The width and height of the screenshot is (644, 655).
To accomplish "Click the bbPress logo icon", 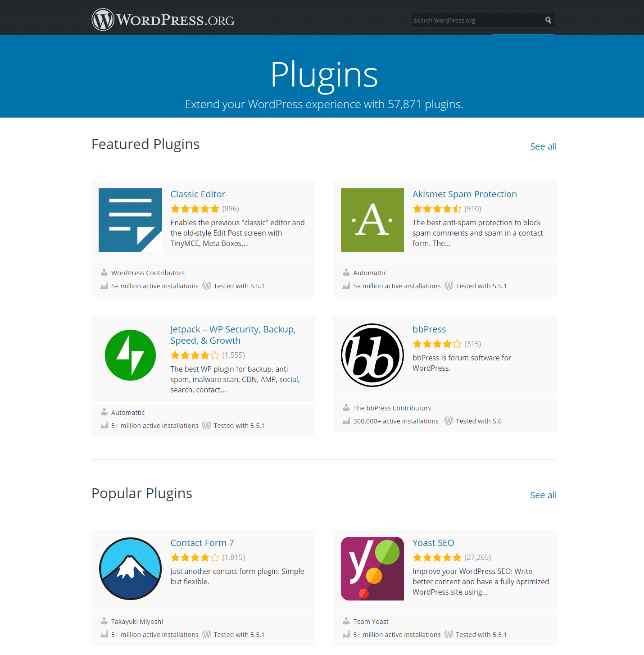I will (372, 355).
